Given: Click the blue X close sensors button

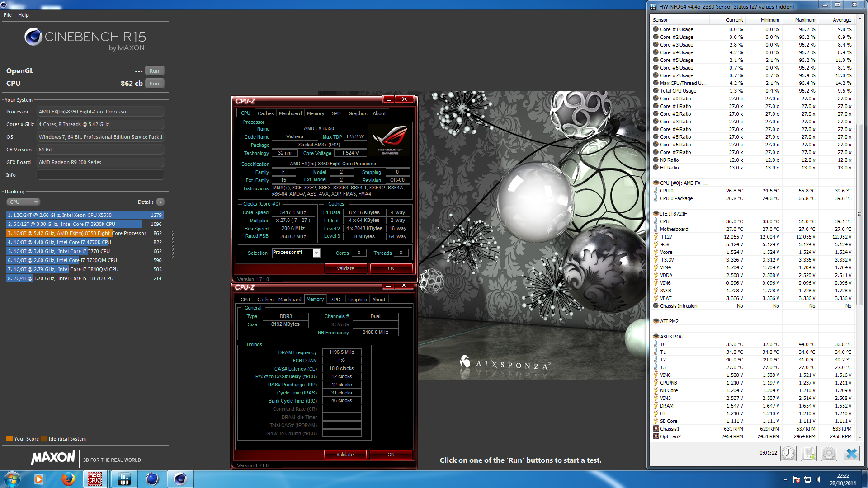Looking at the screenshot, I should pyautogui.click(x=851, y=453).
